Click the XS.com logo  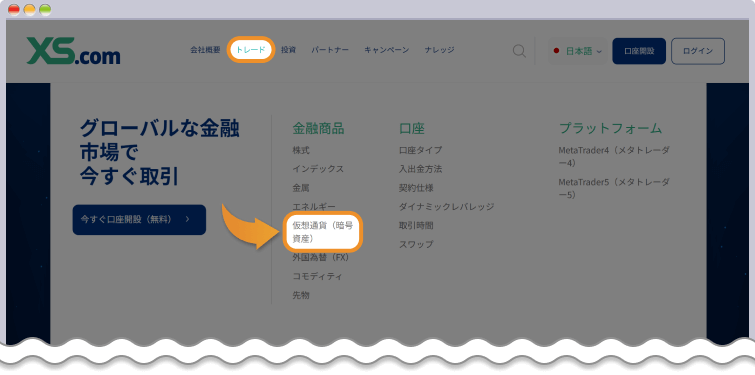click(73, 51)
